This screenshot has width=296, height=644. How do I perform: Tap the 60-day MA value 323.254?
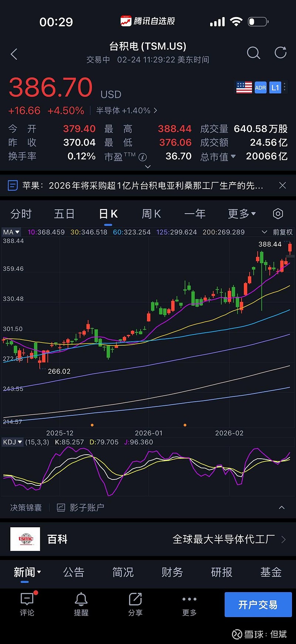132,232
